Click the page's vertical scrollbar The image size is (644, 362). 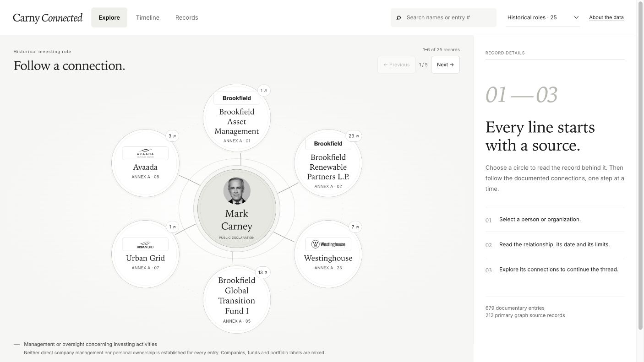(x=640, y=165)
